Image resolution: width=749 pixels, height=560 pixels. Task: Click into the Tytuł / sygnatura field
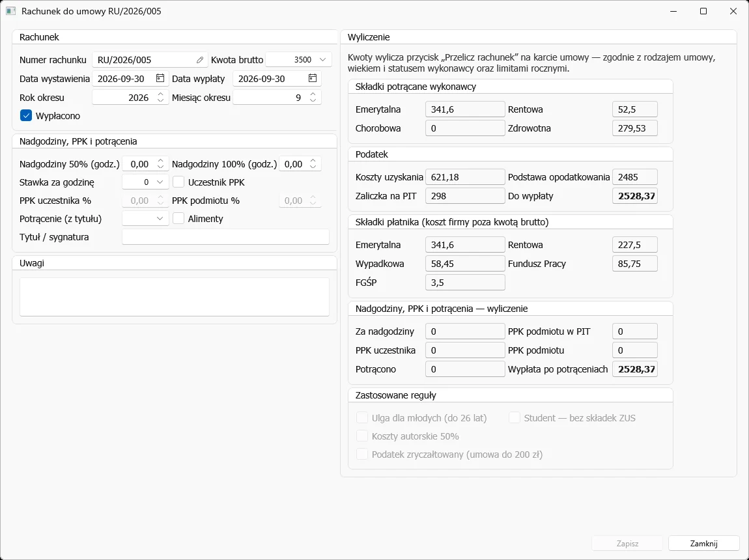(x=225, y=237)
